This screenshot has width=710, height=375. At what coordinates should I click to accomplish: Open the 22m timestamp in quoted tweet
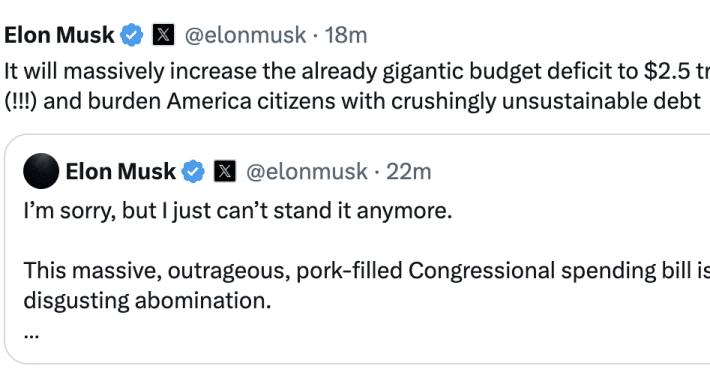point(408,171)
